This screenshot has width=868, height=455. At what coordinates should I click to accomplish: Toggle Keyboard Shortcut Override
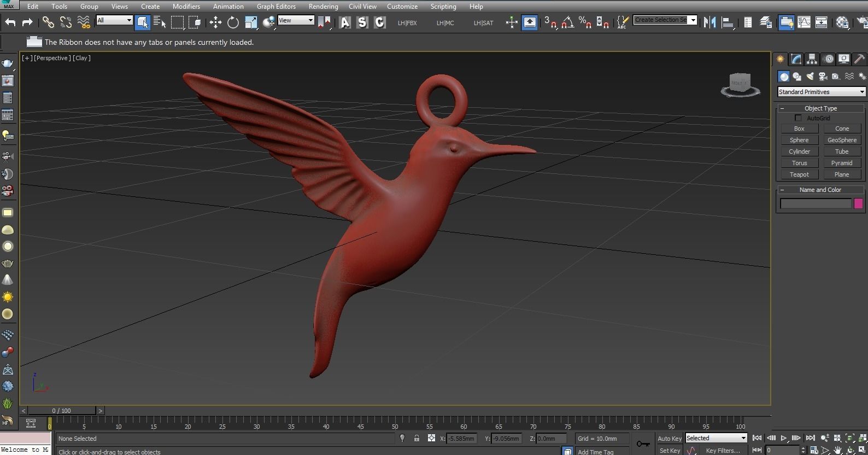pyautogui.click(x=529, y=22)
